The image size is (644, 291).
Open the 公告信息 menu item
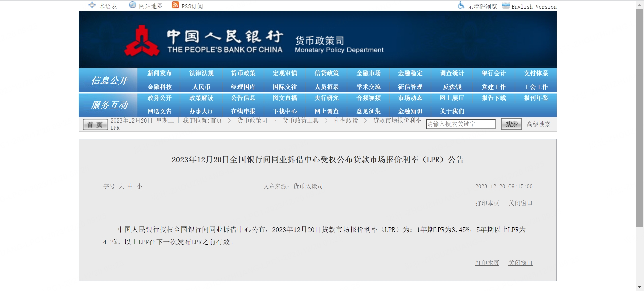(243, 98)
